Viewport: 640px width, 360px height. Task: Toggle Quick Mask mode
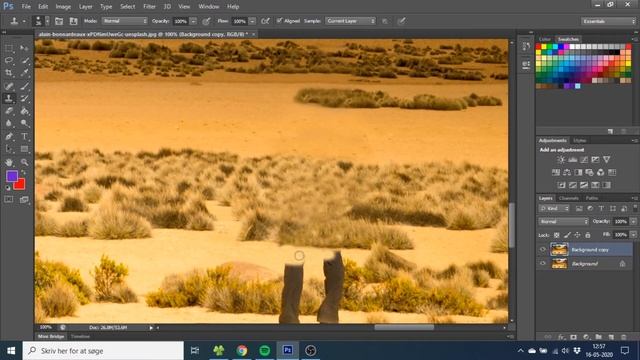tap(9, 200)
